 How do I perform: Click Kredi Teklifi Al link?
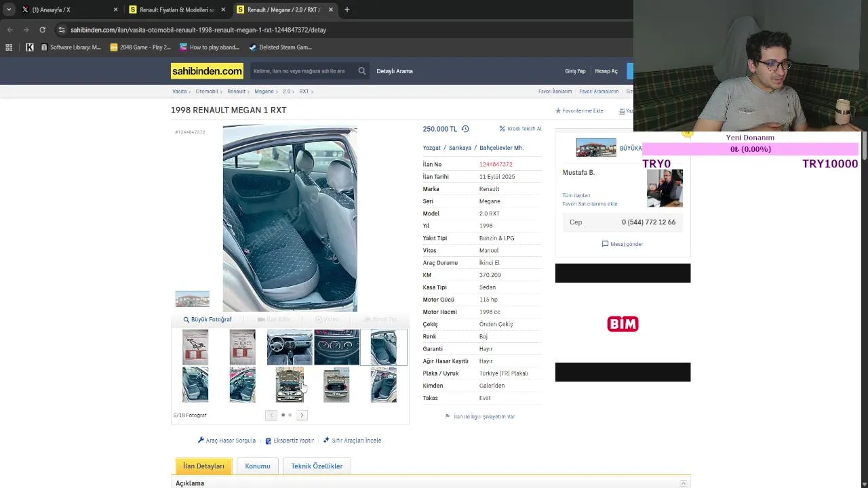(520, 129)
